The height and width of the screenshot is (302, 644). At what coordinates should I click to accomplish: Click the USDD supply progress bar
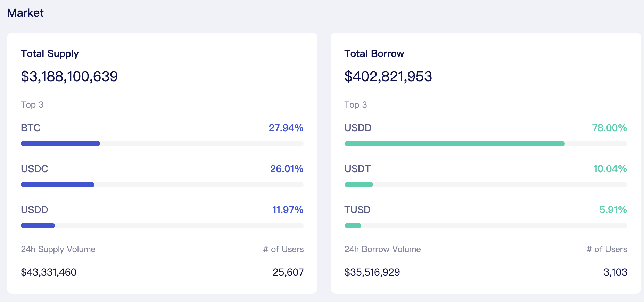(x=162, y=226)
